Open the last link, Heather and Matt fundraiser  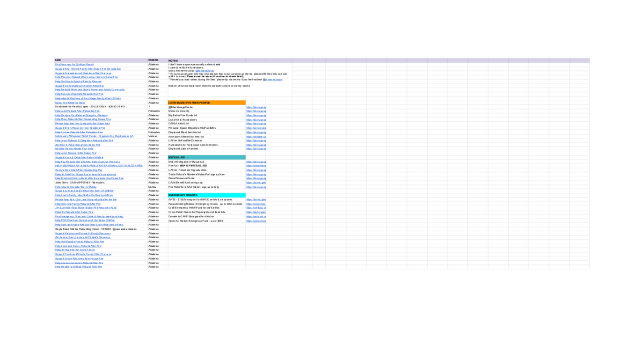[78, 267]
